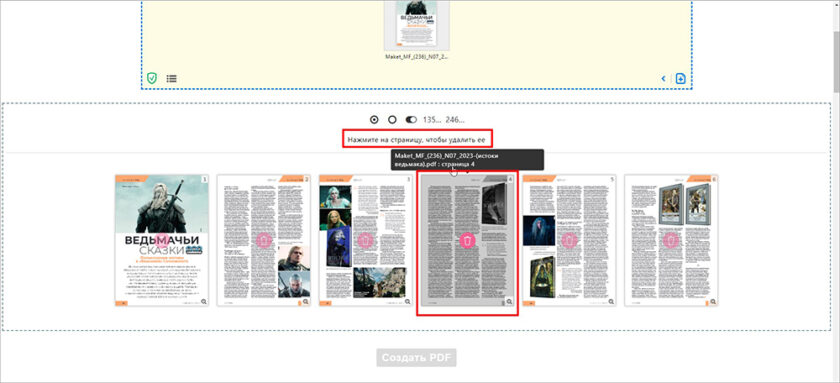Viewport: 840px width, 383px height.
Task: Open the magnifier on page 4
Action: [x=509, y=302]
